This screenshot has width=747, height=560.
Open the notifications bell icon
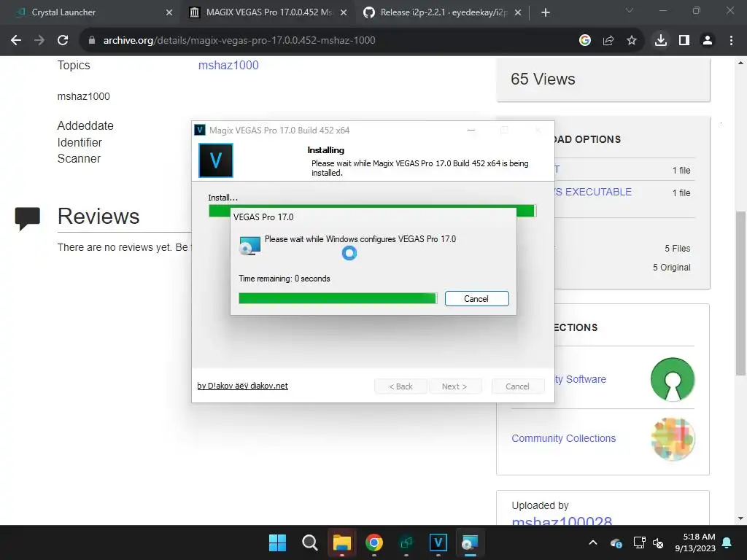[x=727, y=542]
